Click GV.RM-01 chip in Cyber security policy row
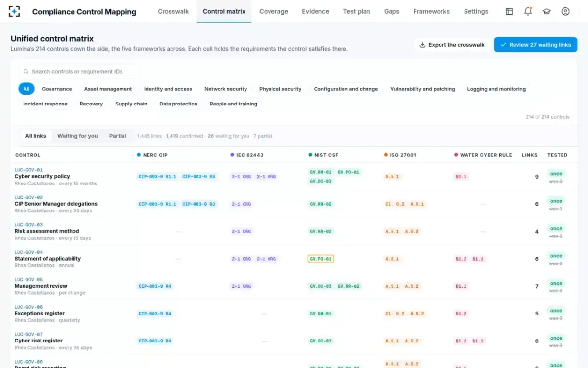The height and width of the screenshot is (368, 588). pos(320,172)
